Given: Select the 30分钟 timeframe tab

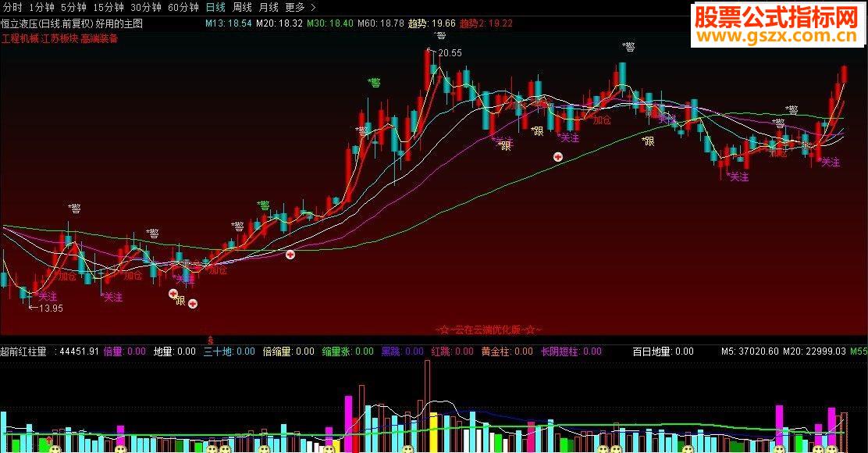Looking at the screenshot, I should (x=146, y=7).
